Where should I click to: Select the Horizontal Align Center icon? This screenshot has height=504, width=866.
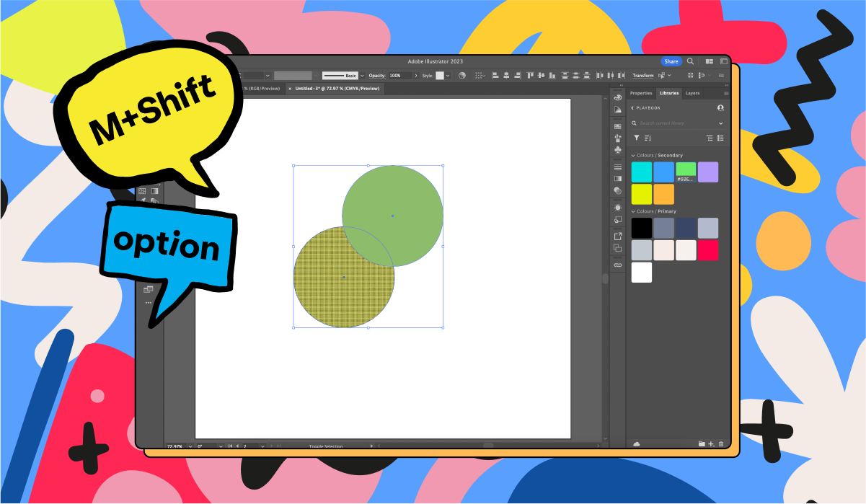[x=505, y=75]
